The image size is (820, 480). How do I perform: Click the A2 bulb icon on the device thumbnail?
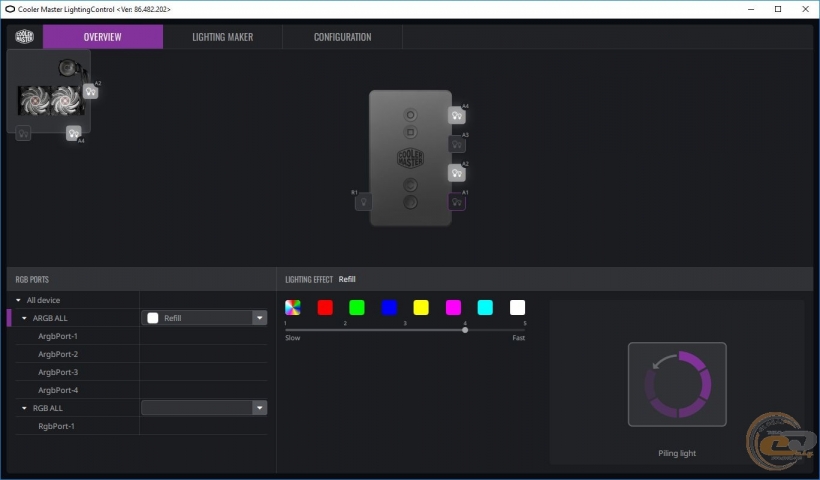pos(90,92)
